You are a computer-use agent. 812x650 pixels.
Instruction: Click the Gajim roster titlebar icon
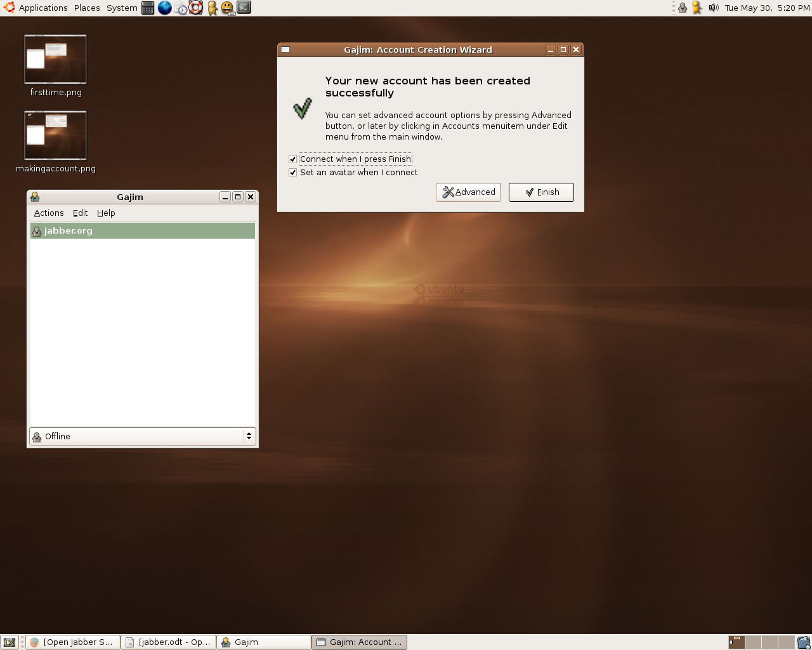coord(35,197)
